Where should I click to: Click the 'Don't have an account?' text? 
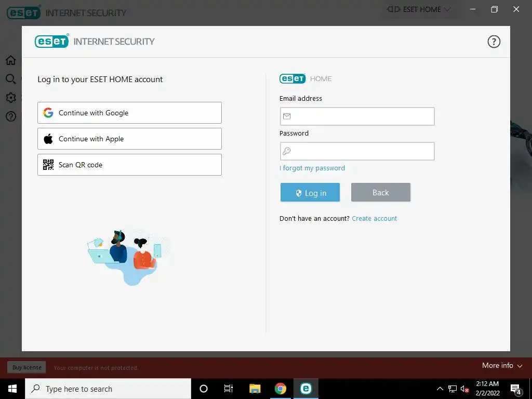tap(314, 219)
